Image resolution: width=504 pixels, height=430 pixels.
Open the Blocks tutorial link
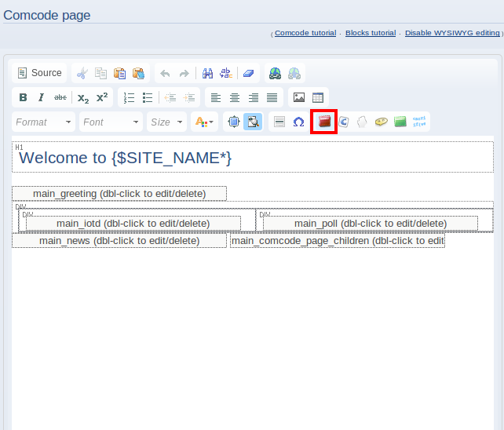pyautogui.click(x=371, y=33)
